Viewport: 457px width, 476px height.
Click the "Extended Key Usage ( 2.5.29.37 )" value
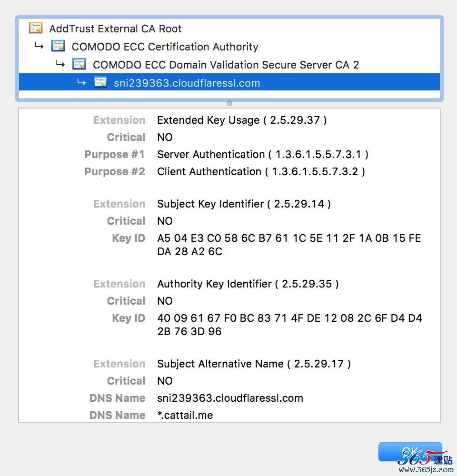242,120
